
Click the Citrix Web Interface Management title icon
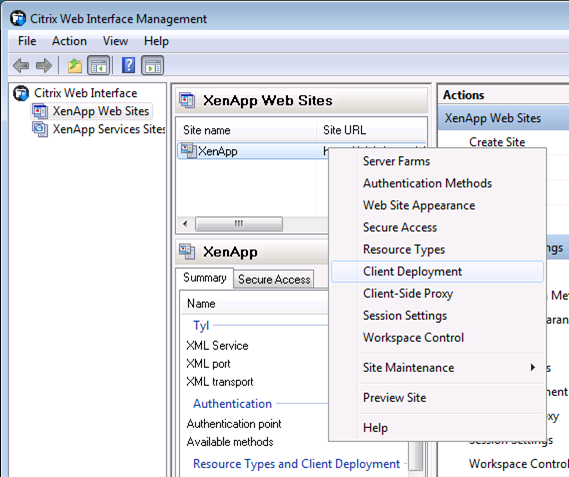coord(18,19)
